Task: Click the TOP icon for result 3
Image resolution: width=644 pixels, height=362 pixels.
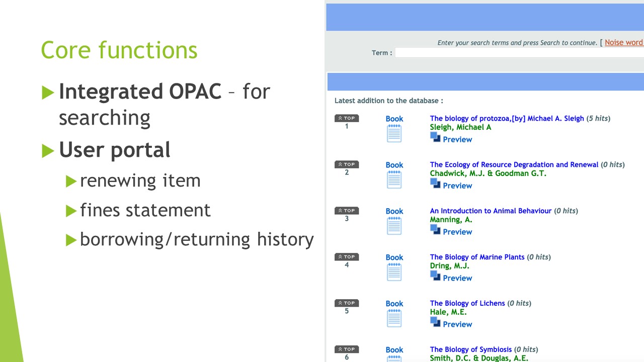Action: coord(347,211)
